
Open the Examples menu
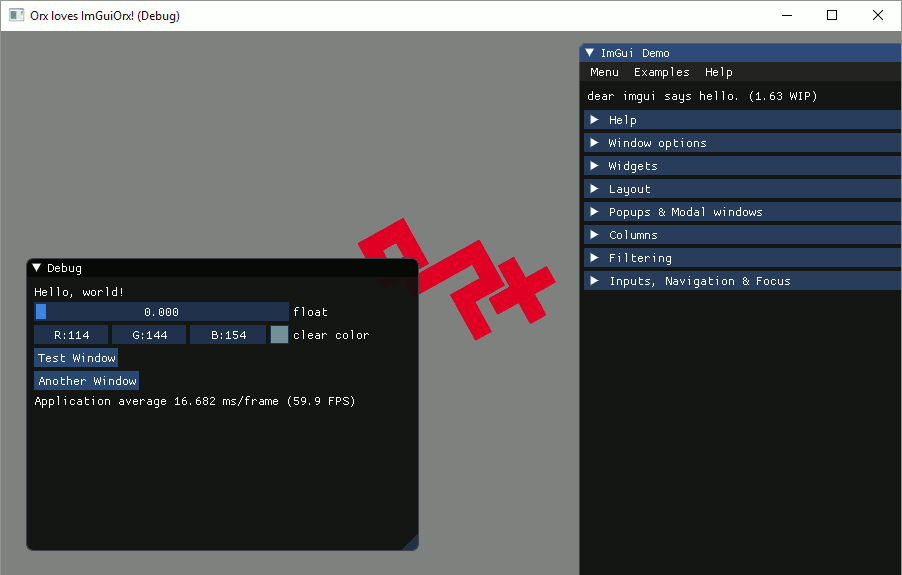pyautogui.click(x=662, y=72)
